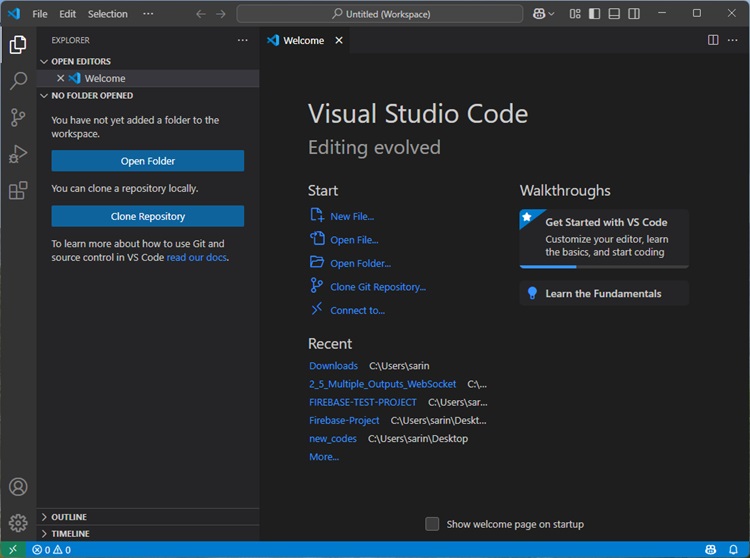Follow the read our docs link
Viewport: 750px width, 558px height.
(x=197, y=257)
